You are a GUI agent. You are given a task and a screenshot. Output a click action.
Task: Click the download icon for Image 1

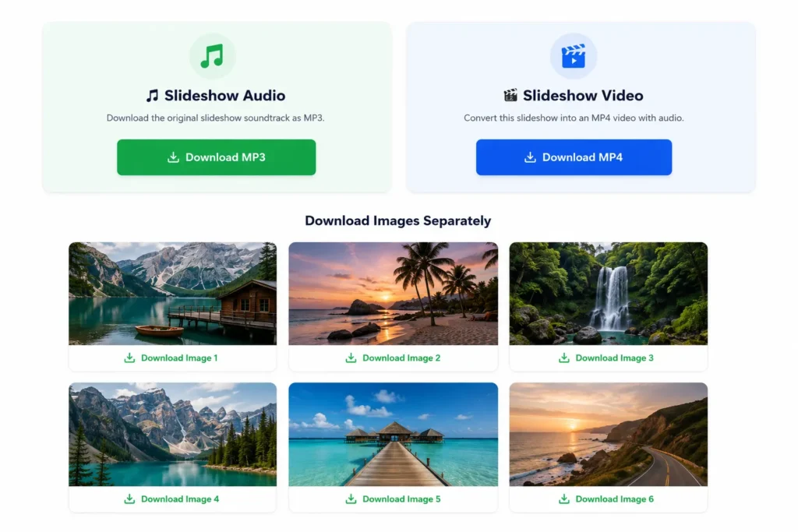(x=130, y=358)
